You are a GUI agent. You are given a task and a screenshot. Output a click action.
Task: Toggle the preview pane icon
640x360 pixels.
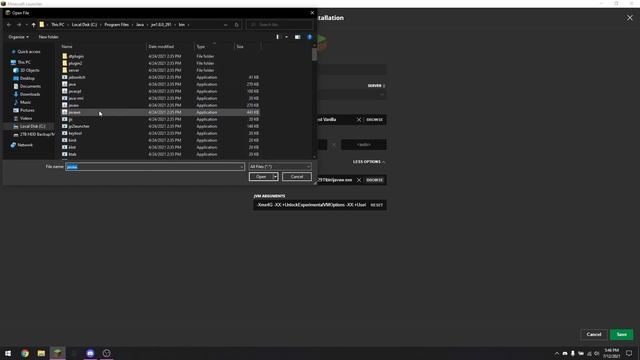point(298,37)
